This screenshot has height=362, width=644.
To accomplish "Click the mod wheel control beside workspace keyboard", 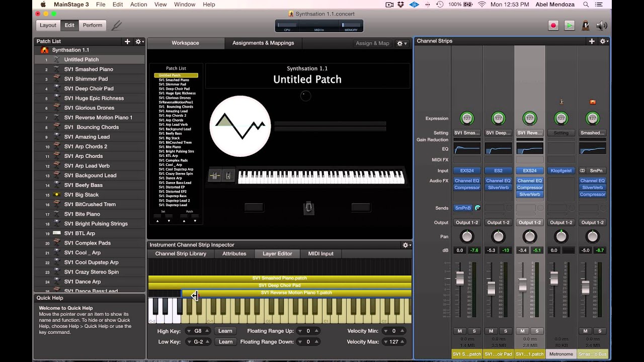I will [228, 176].
